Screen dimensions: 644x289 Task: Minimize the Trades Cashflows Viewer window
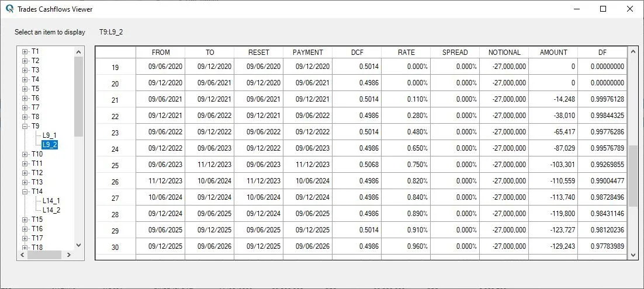coord(576,9)
